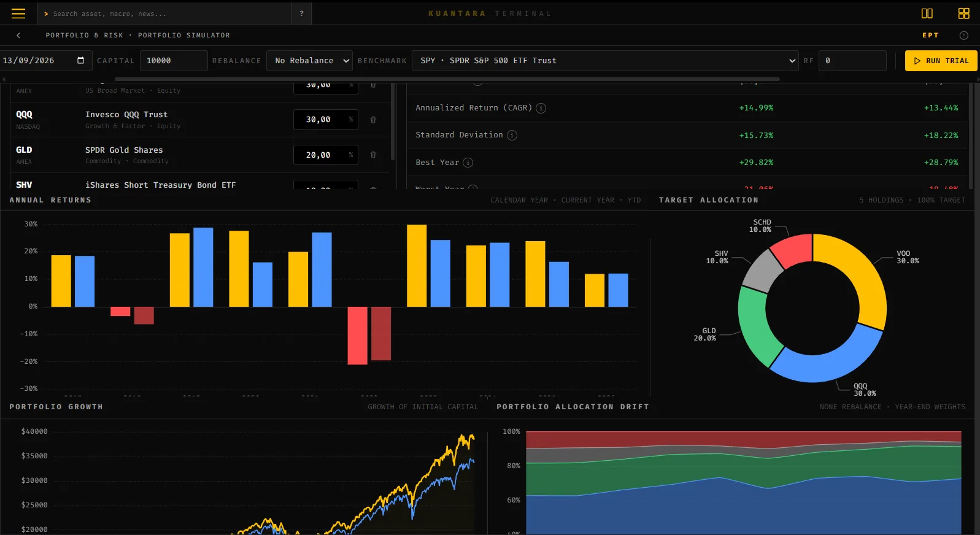Click the Standard Deviation value '+18.22%'

941,136
